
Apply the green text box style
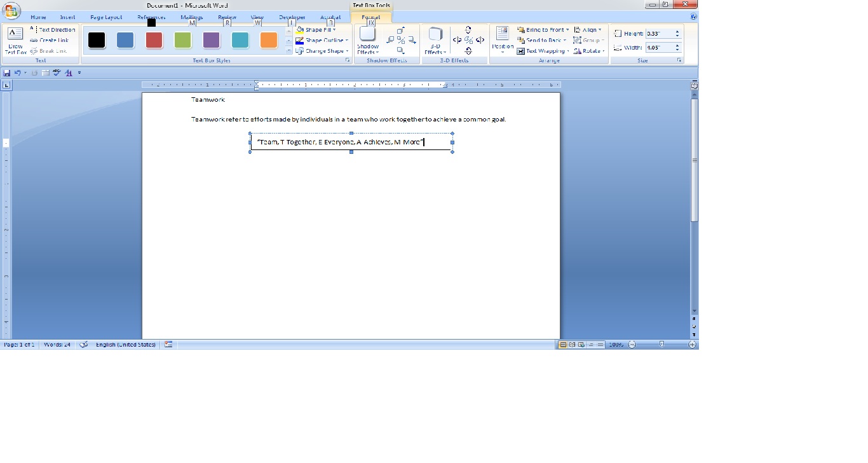point(182,40)
